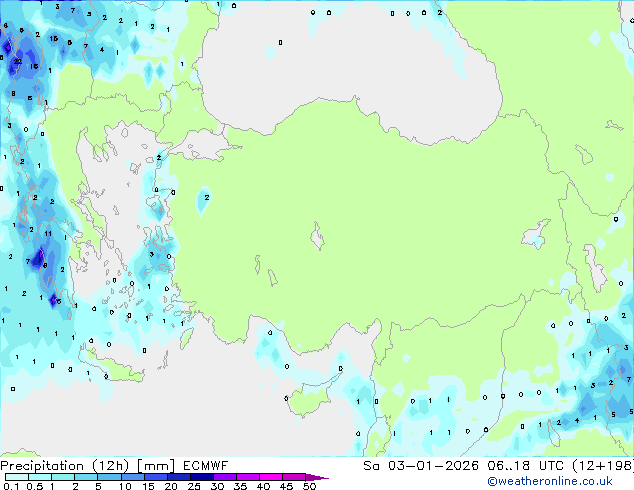The image size is (634, 490).
Task: Click the 2–5 mm legend swatch
Action: point(86,477)
